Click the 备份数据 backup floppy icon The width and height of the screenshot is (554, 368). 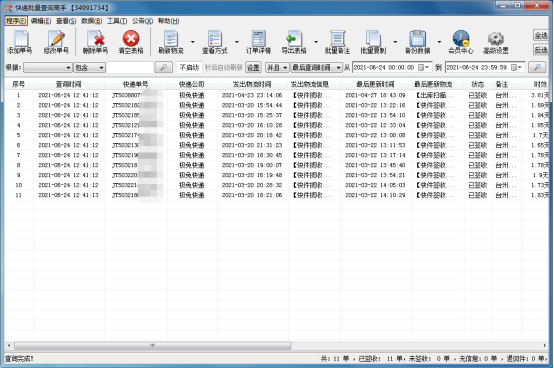[417, 38]
